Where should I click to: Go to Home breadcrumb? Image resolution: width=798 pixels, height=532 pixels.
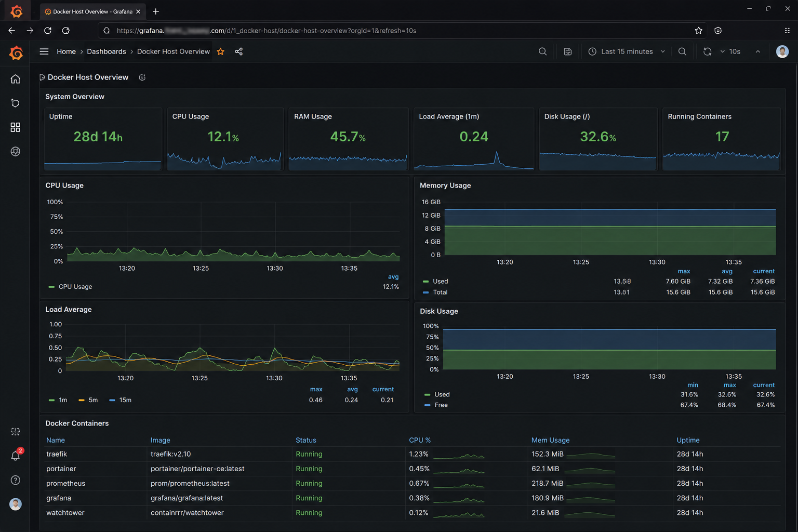66,51
